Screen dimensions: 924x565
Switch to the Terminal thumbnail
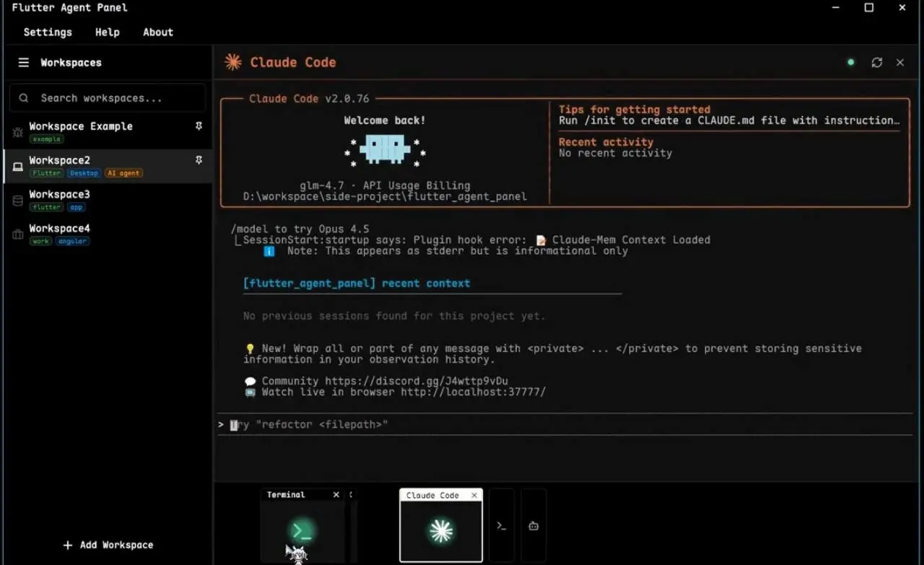(302, 525)
